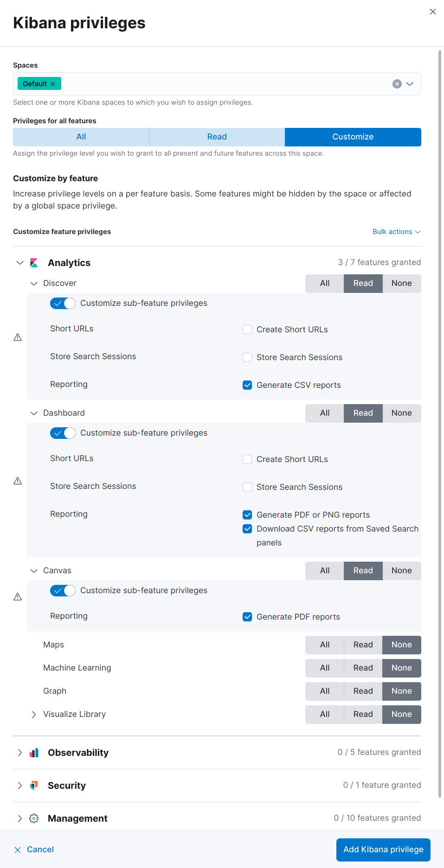Cancel the Kibana privileges flyout

(34, 849)
